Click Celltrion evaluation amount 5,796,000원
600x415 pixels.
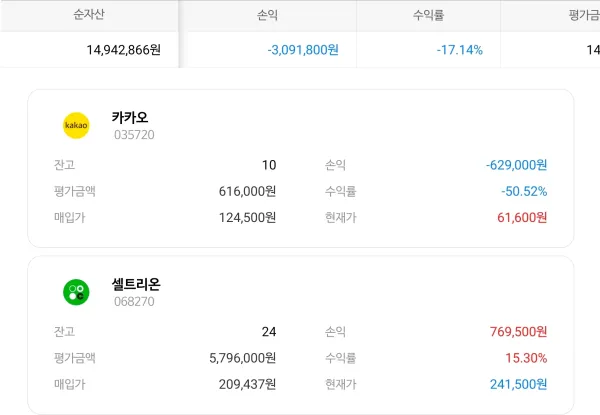click(x=243, y=358)
